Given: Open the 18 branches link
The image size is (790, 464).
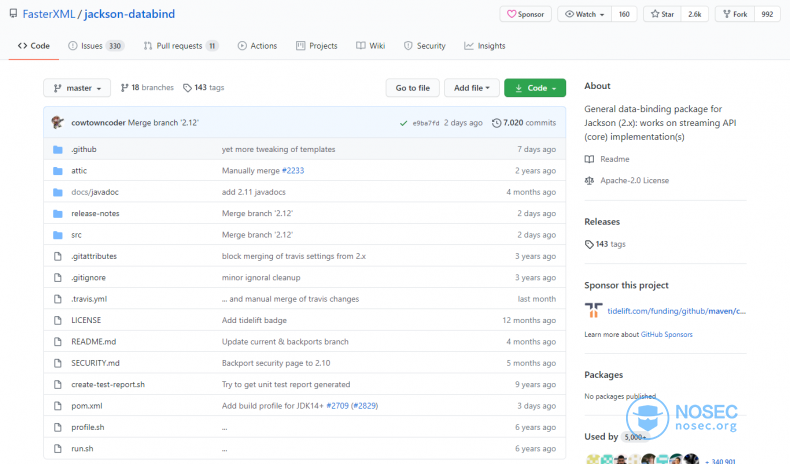Looking at the screenshot, I should tap(147, 88).
